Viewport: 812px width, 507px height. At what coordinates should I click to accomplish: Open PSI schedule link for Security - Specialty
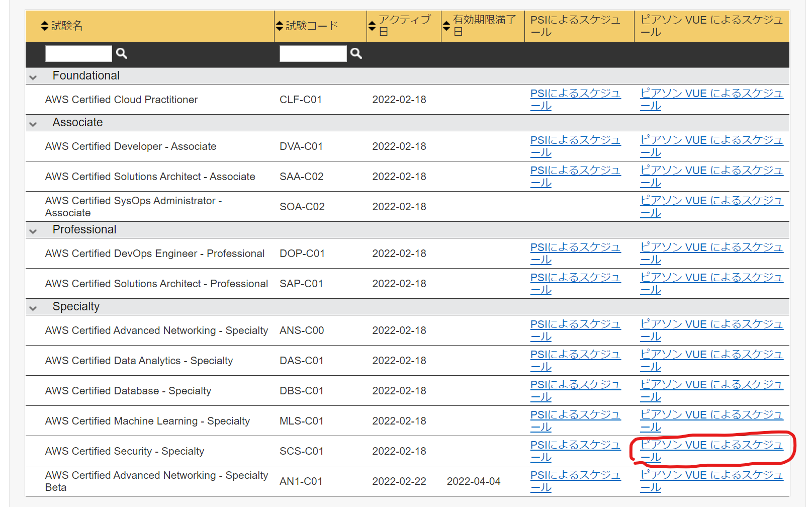coord(576,451)
